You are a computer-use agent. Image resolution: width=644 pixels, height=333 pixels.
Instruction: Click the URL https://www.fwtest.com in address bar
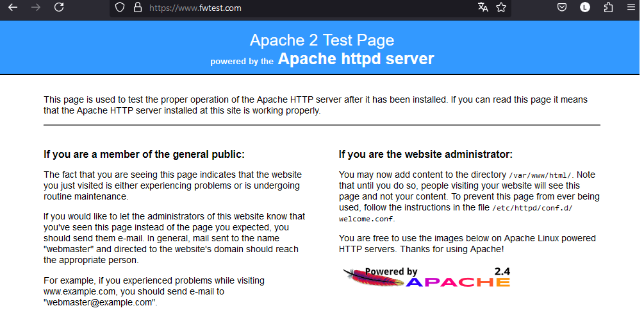pyautogui.click(x=195, y=8)
